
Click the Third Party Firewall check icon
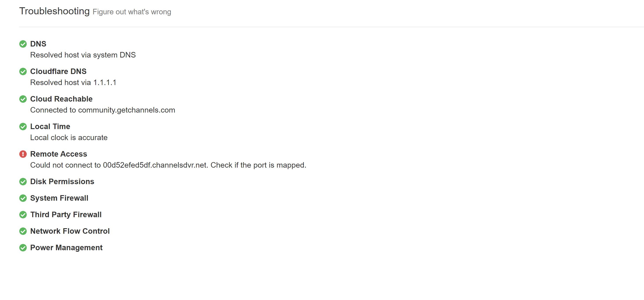pyautogui.click(x=23, y=215)
